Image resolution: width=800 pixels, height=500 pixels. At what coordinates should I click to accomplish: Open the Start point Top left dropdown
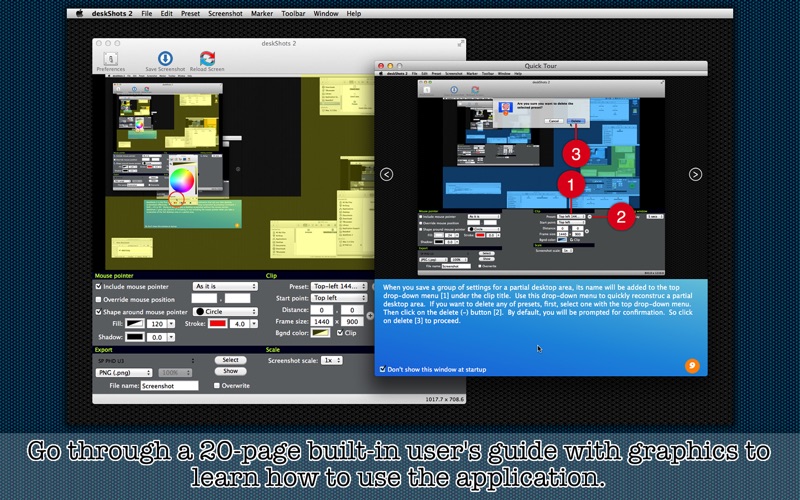tap(339, 297)
